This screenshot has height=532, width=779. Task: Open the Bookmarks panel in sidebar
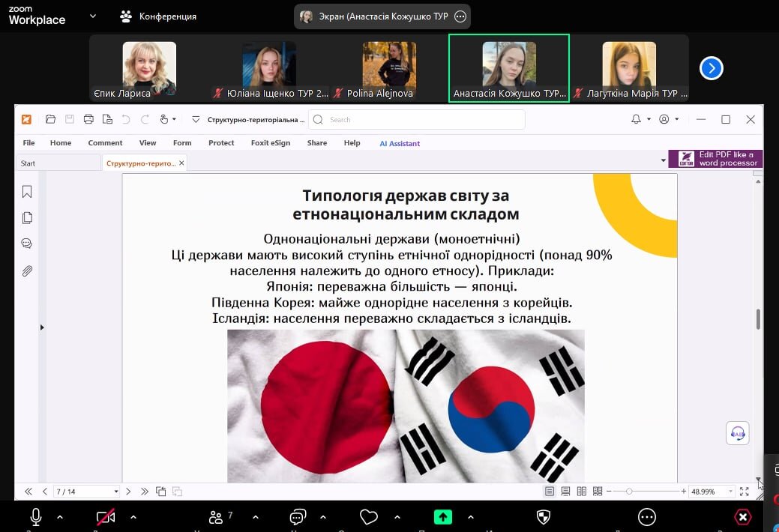click(27, 193)
